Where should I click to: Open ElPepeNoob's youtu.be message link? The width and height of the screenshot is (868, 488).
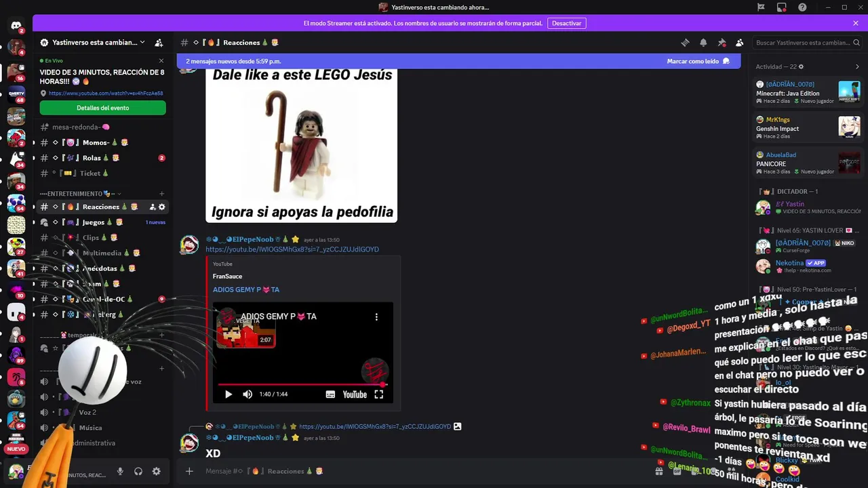point(292,249)
